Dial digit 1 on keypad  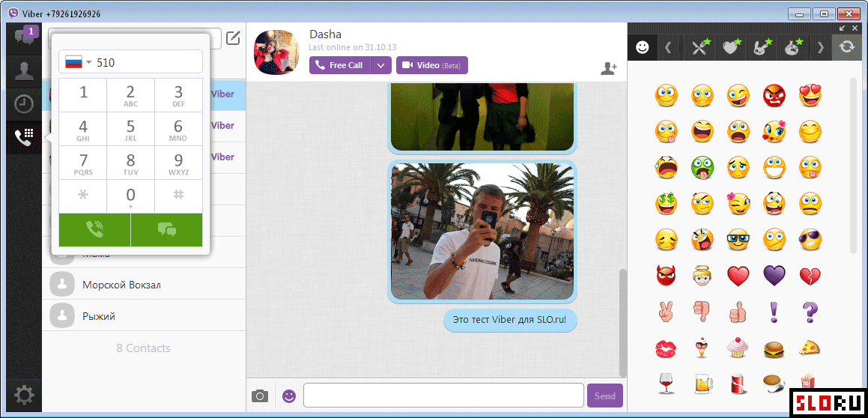tap(83, 94)
